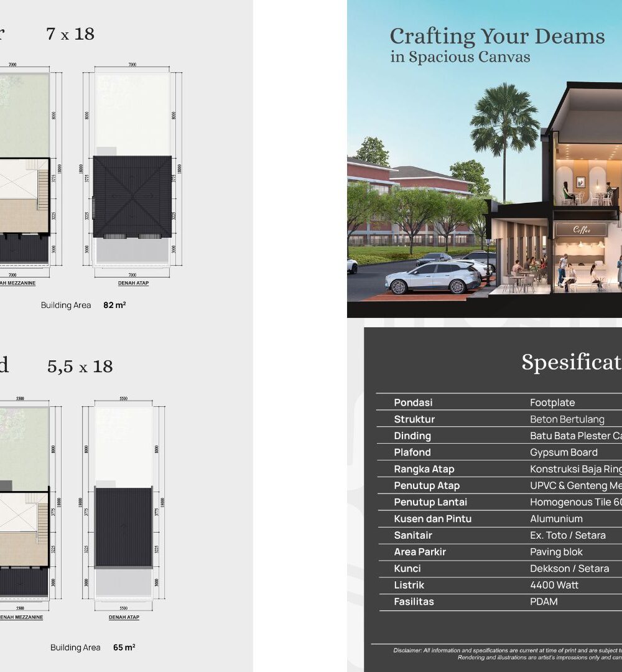Click "DENAH ATAP" label under the 5,5 x 18 plan
622x672 pixels.
124,617
